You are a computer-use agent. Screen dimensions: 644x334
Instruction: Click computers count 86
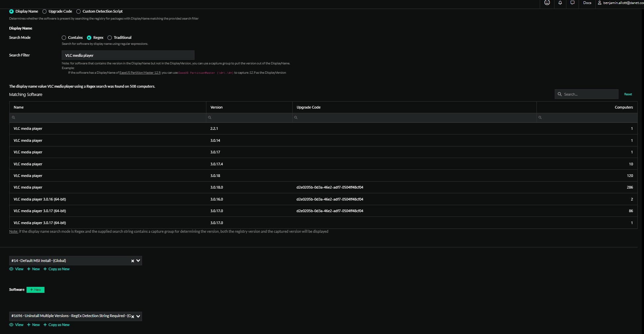(631, 211)
